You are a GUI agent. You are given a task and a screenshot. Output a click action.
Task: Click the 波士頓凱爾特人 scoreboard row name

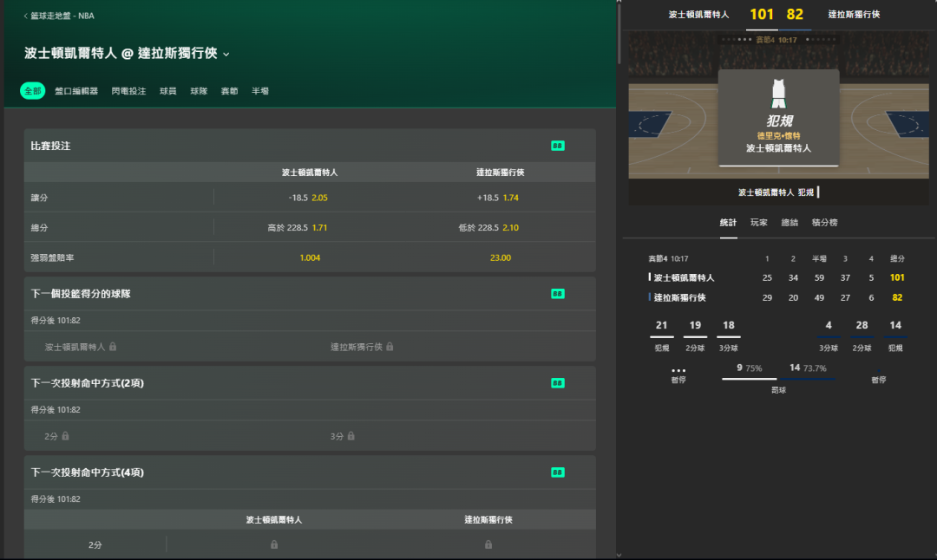pos(684,277)
